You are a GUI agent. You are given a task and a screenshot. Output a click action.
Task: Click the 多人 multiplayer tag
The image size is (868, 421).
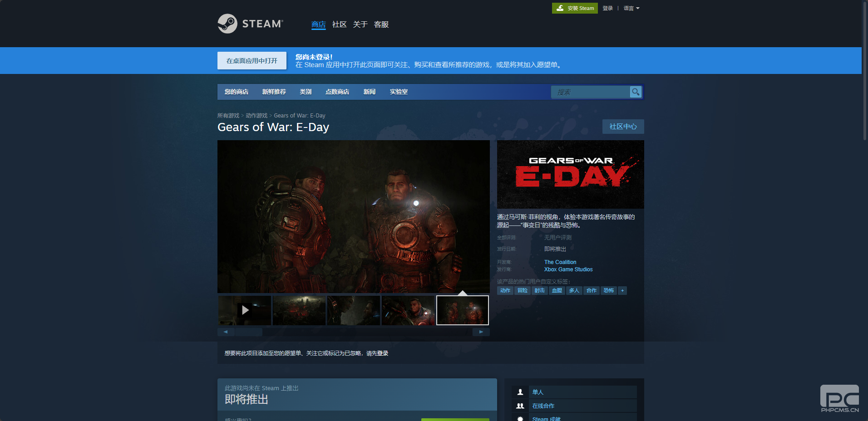(574, 290)
